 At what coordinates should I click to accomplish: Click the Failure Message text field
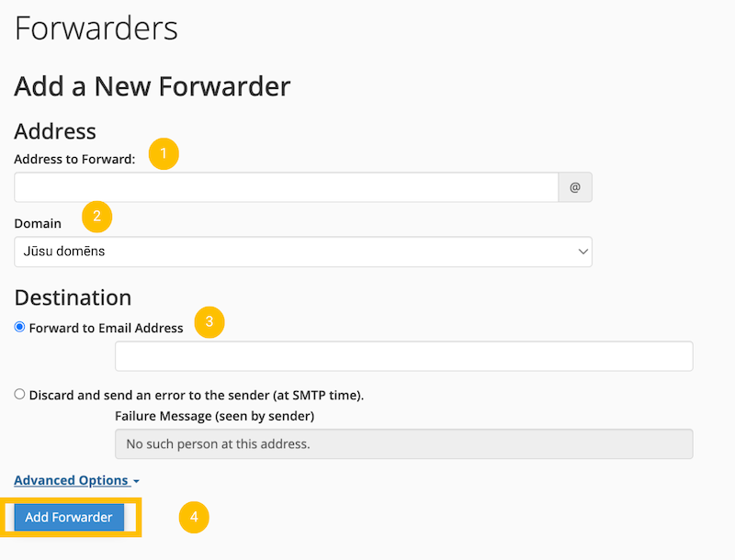pyautogui.click(x=403, y=444)
